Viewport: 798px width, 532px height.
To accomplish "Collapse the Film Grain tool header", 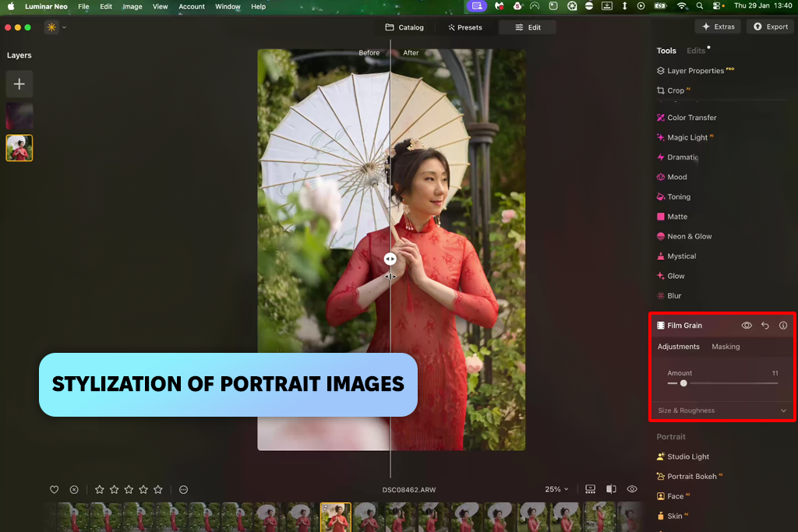I will click(x=684, y=326).
